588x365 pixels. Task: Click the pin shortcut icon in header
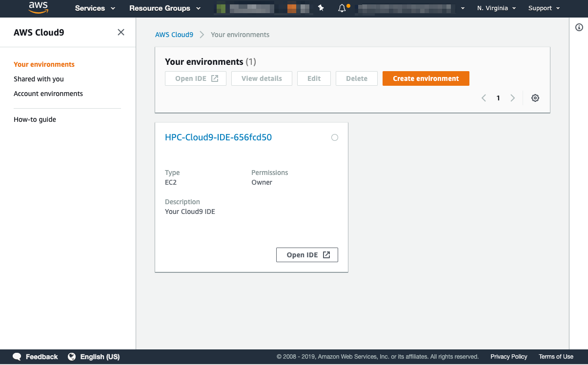point(321,8)
